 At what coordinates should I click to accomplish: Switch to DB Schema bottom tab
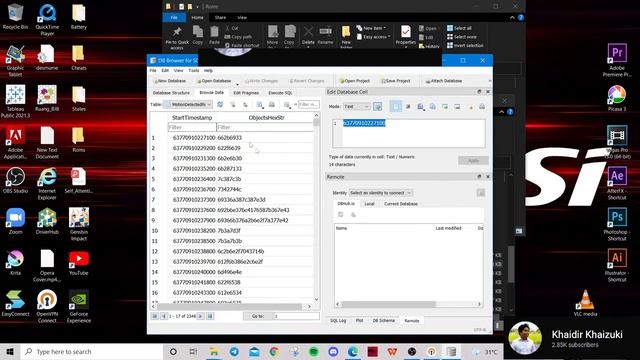click(384, 321)
